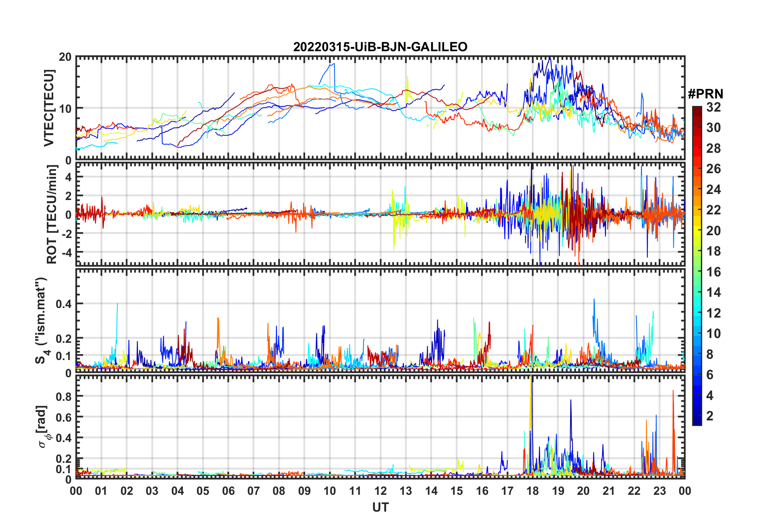Click the VTEC panel y-tick 20
This screenshot has height=532, width=761.
(65, 57)
